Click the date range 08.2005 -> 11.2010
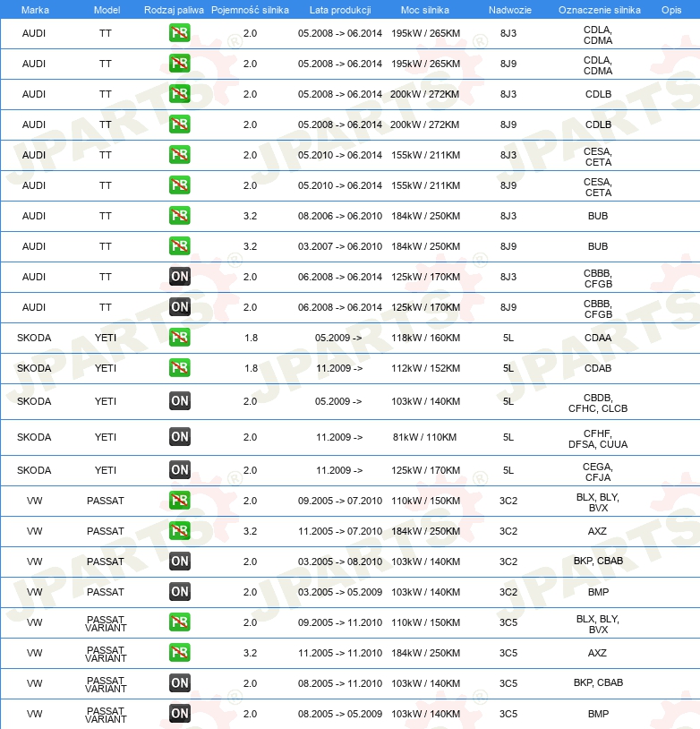The width and height of the screenshot is (700, 729). pyautogui.click(x=340, y=683)
